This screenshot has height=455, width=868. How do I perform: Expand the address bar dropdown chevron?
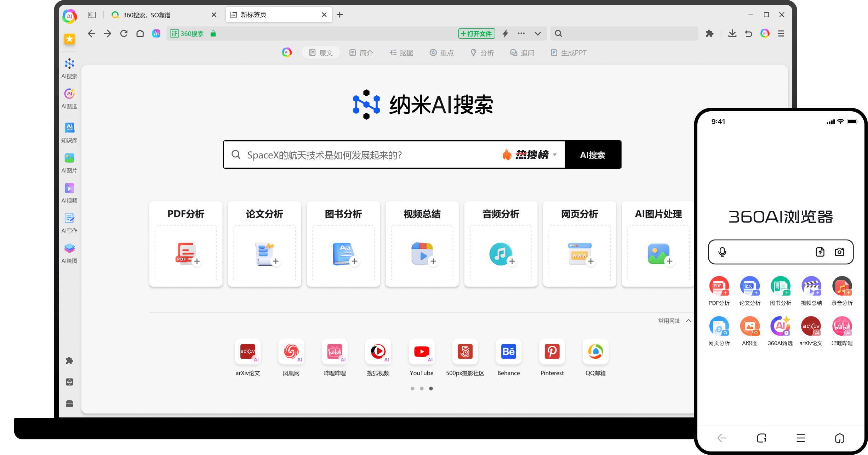538,34
